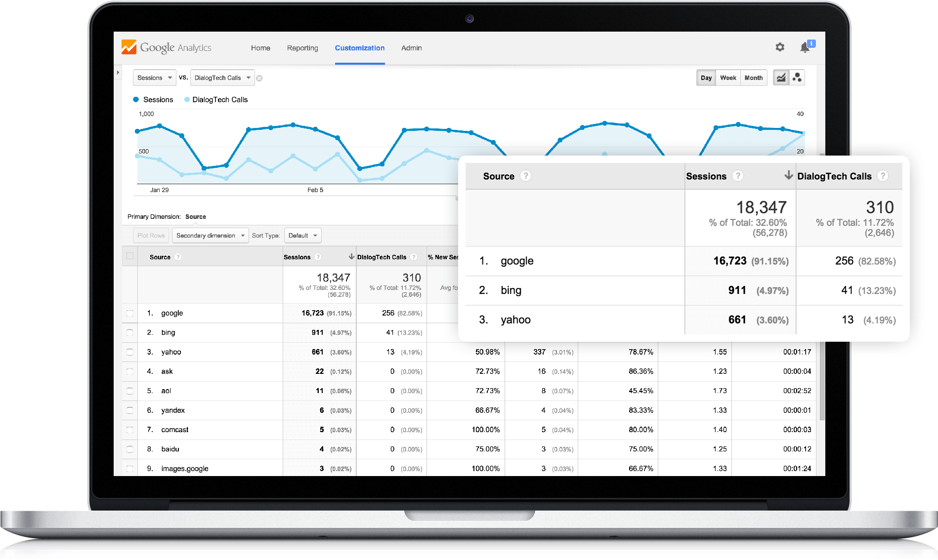This screenshot has height=560, width=938.
Task: Open the notifications bell icon
Action: click(804, 47)
